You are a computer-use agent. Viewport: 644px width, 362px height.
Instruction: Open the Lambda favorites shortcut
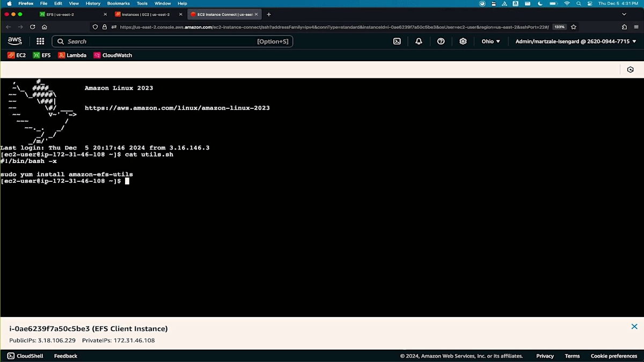click(72, 55)
